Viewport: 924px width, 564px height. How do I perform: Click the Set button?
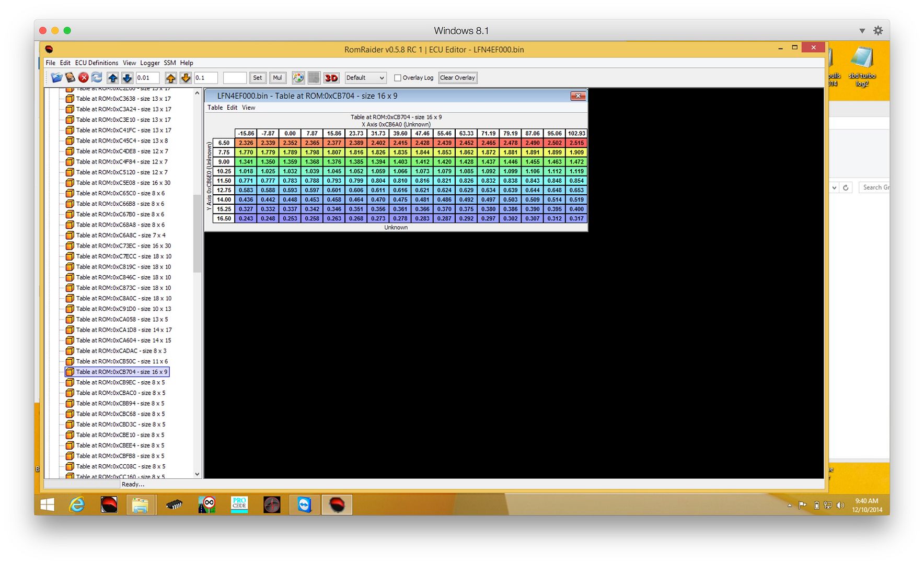click(x=257, y=78)
